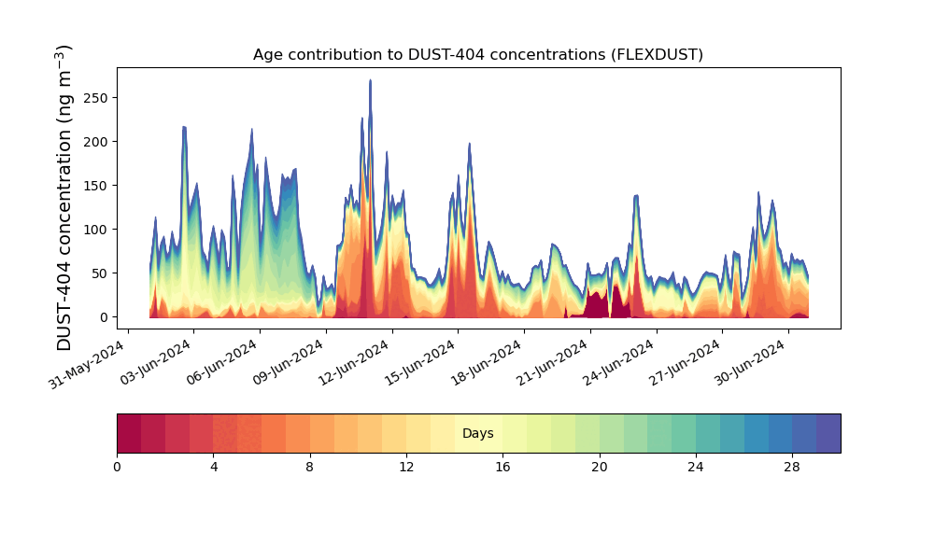934x560 pixels.
Task: Click the 0 tick label on y-axis
Action: [105, 317]
